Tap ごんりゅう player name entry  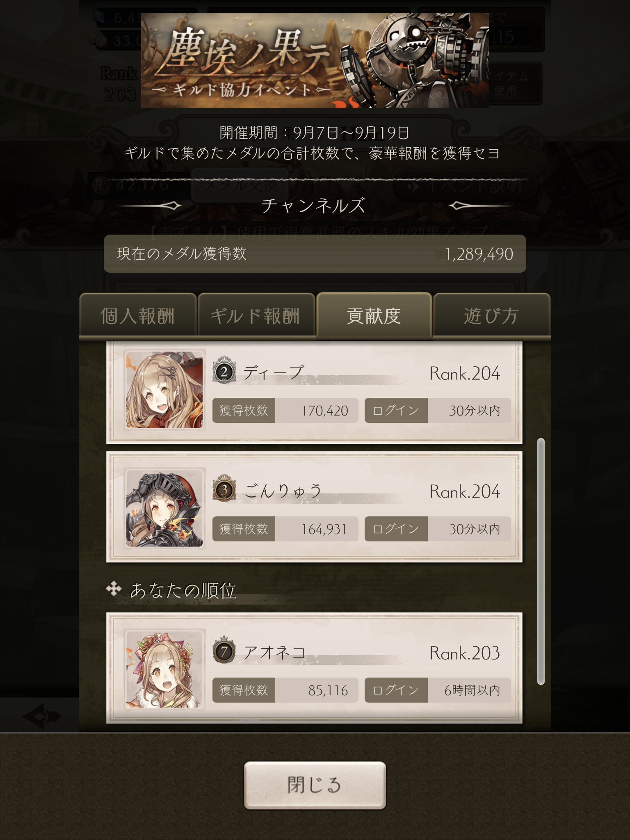[x=282, y=491]
